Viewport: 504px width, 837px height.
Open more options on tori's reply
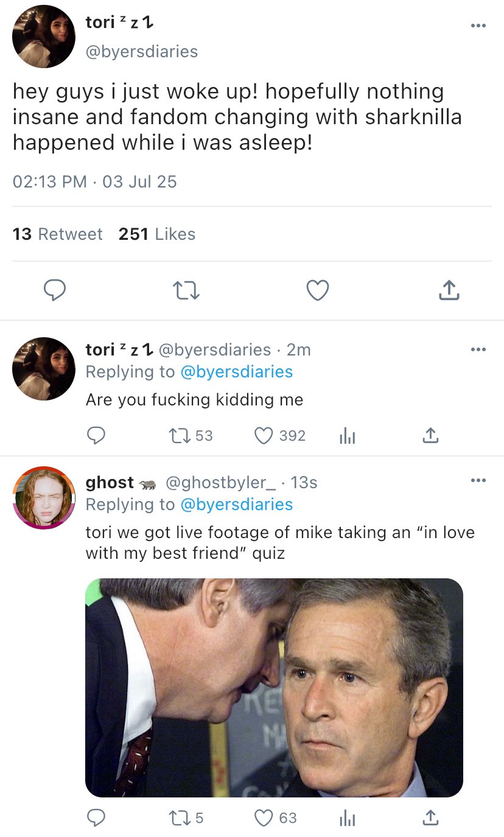click(478, 349)
